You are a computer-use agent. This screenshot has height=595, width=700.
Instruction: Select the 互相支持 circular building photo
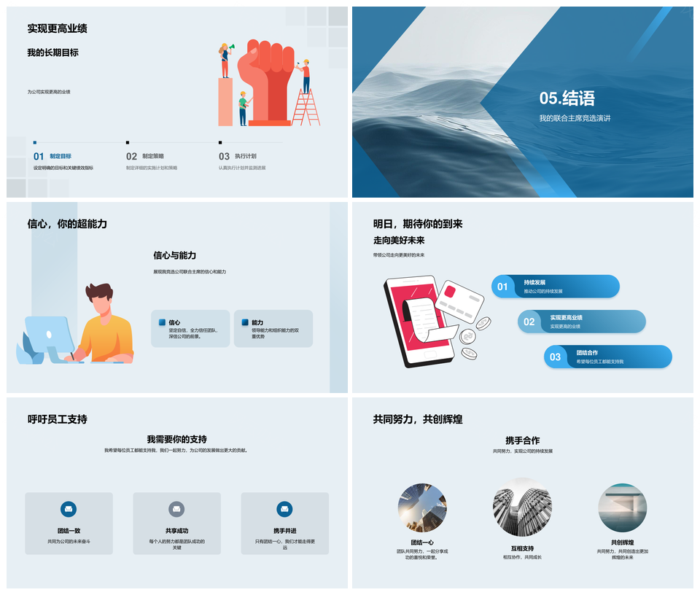(x=522, y=507)
